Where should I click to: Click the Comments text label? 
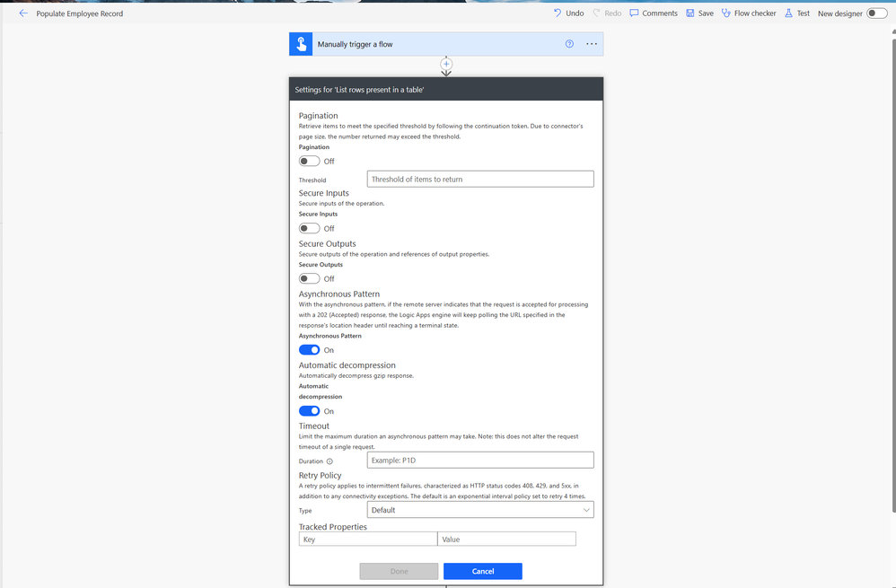coord(659,13)
